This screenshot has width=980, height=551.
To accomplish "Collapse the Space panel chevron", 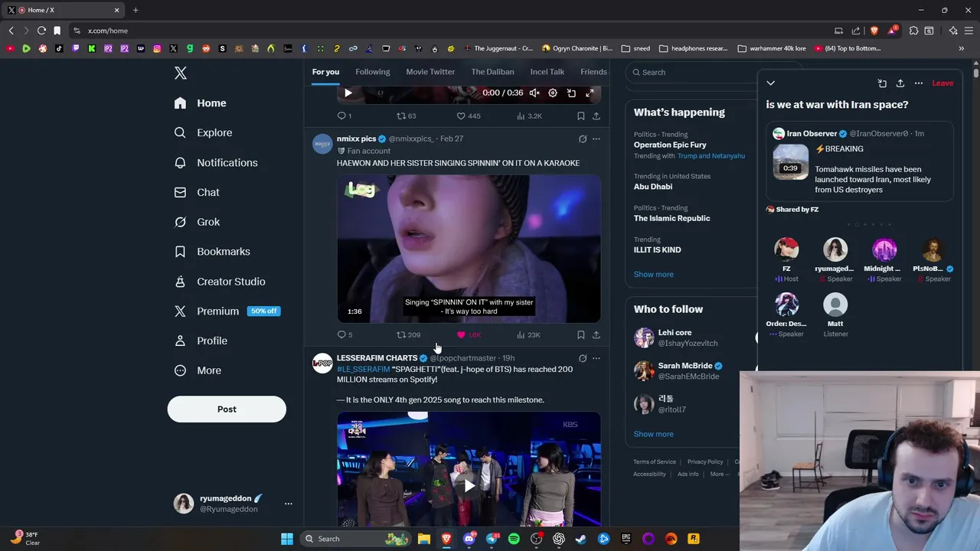I will point(771,83).
